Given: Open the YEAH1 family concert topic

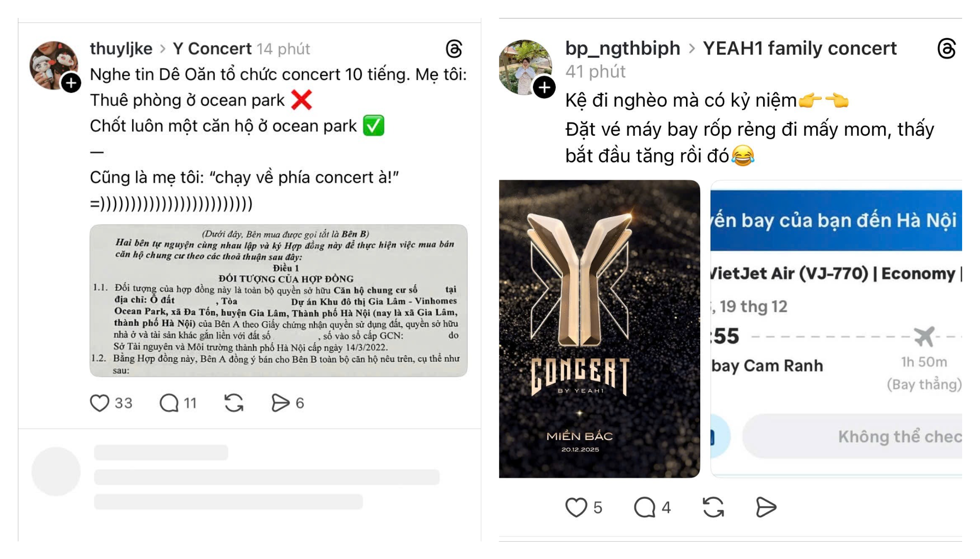Looking at the screenshot, I should point(799,48).
